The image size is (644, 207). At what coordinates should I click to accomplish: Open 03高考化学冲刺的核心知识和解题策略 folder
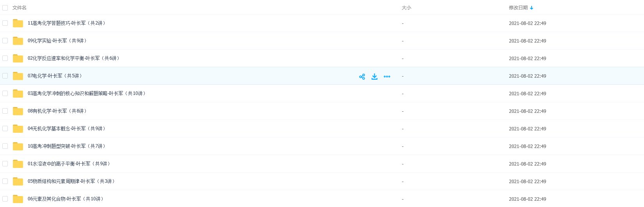tap(86, 93)
